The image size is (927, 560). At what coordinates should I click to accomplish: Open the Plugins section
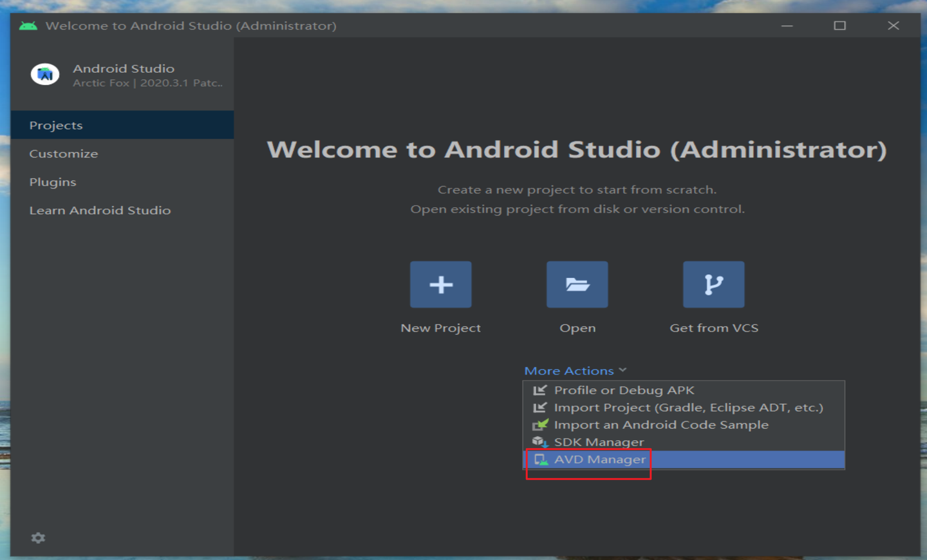pos(52,182)
